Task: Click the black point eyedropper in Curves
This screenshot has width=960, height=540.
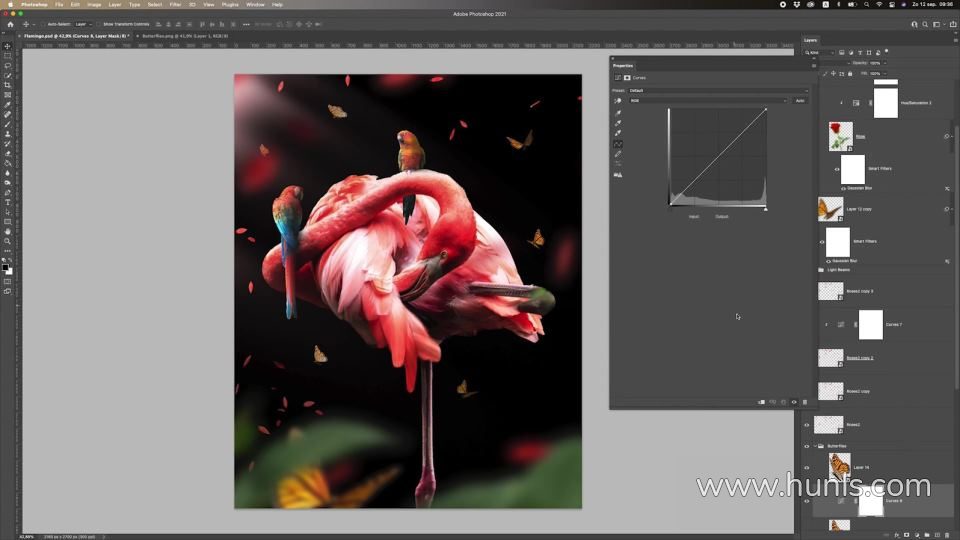Action: (618, 113)
